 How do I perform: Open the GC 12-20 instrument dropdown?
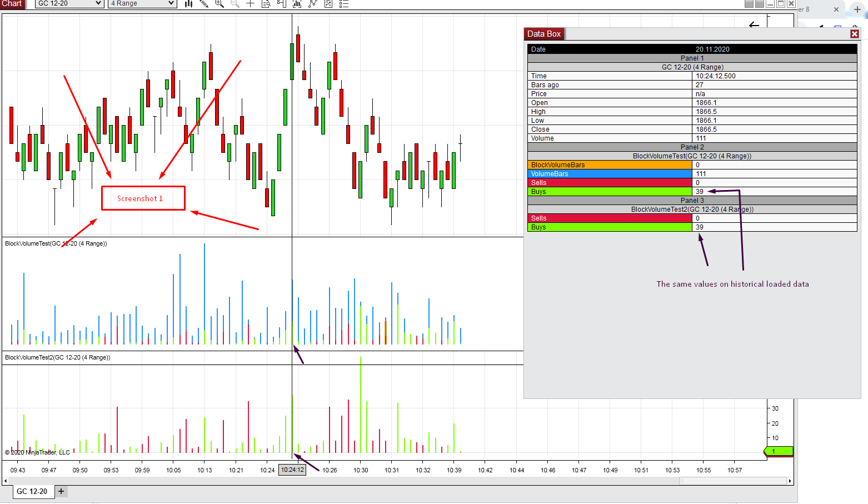point(70,3)
